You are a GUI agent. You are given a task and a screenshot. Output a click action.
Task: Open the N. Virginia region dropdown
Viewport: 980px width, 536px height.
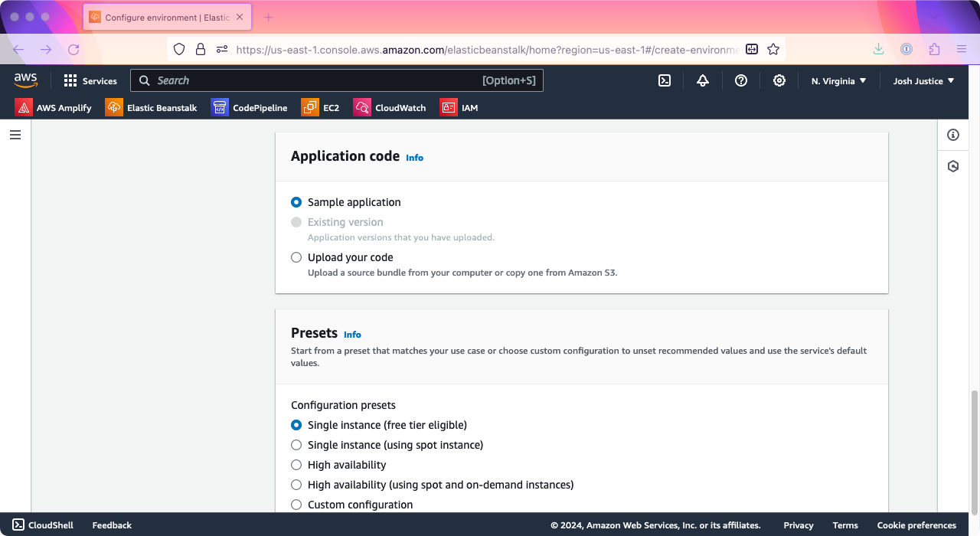[x=839, y=80]
